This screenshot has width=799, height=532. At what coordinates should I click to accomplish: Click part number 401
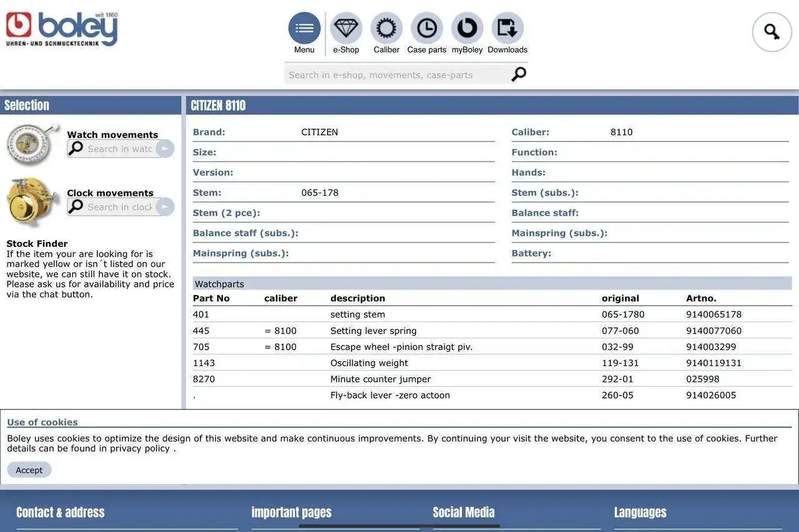201,314
